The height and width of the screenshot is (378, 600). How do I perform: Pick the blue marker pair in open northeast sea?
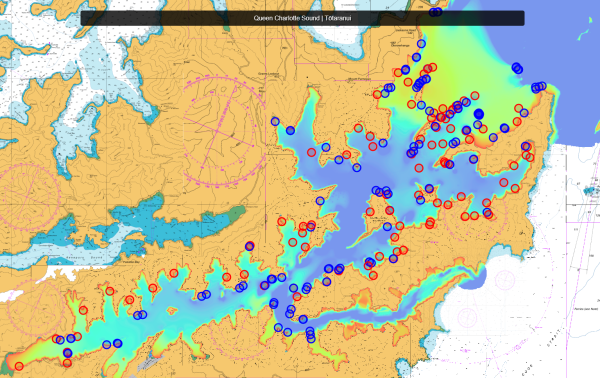tap(517, 68)
